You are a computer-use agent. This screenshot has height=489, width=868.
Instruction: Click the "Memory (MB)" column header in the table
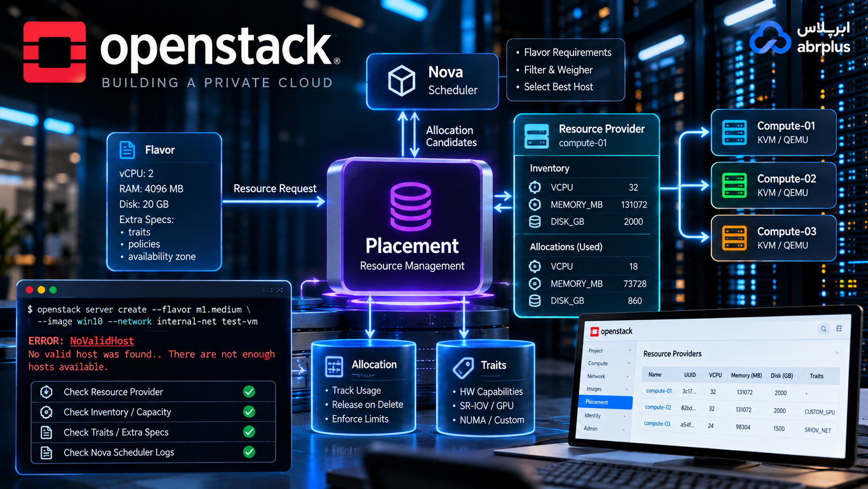pyautogui.click(x=746, y=375)
